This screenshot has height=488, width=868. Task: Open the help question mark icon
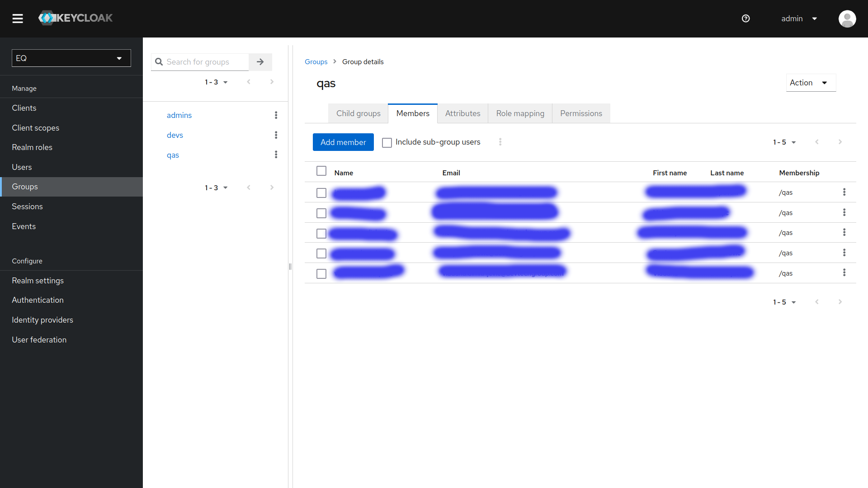(x=746, y=19)
